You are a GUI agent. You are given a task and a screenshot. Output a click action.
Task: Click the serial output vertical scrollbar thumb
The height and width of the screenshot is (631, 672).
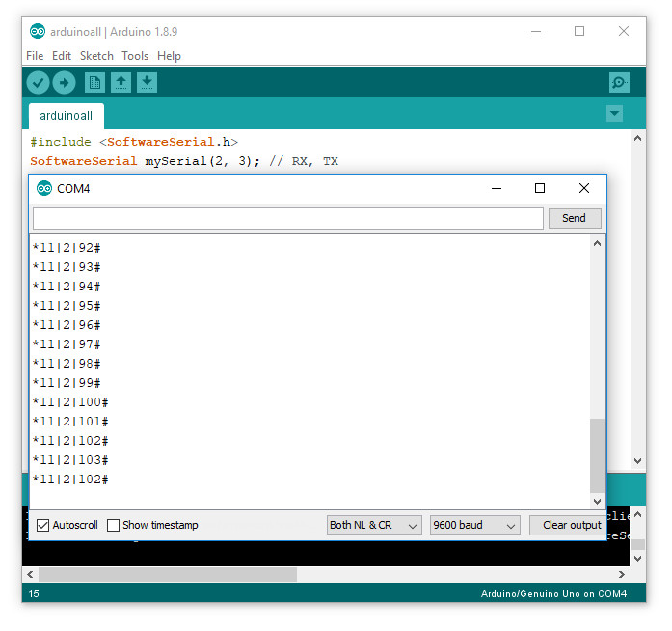point(597,455)
